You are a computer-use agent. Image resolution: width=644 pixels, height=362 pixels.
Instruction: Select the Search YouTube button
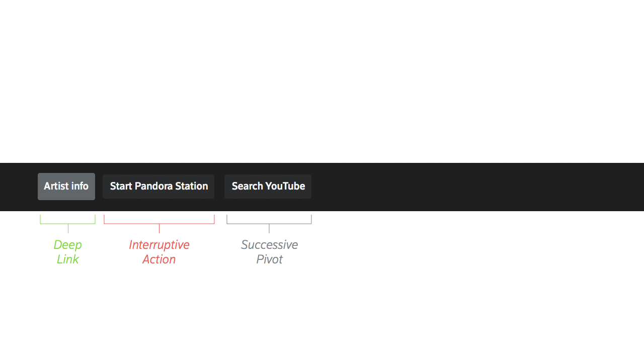pos(268,187)
